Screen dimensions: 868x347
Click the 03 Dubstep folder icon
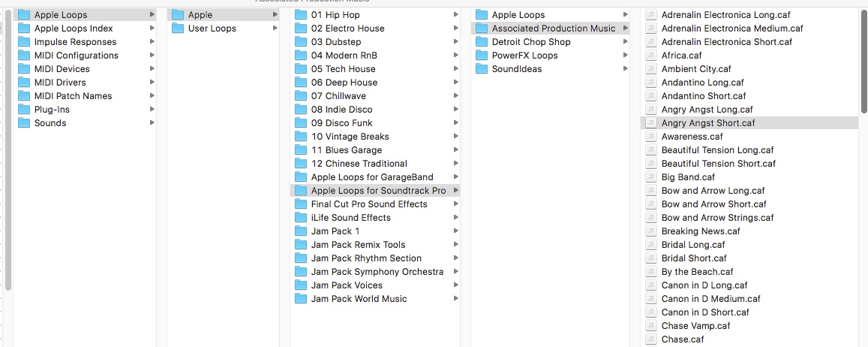(x=301, y=41)
